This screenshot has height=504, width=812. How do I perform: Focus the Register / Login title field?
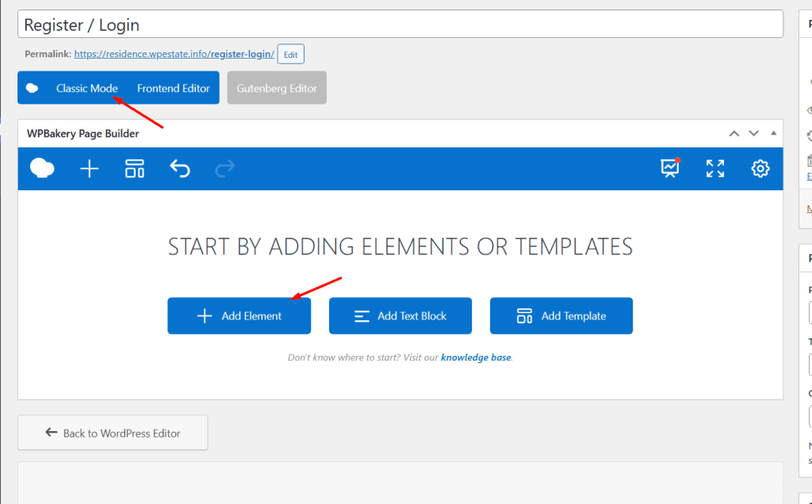400,25
